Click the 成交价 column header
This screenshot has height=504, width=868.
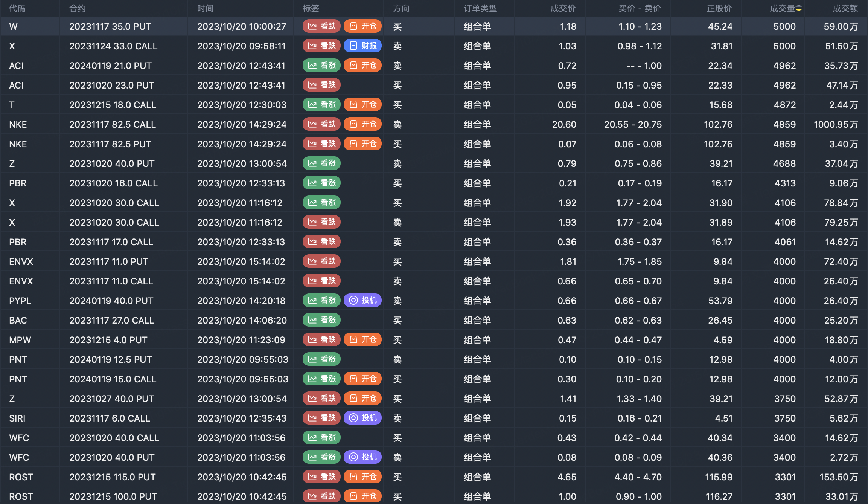[563, 8]
